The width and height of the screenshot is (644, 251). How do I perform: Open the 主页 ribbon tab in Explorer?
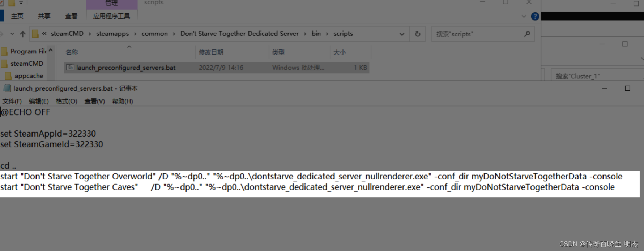17,16
